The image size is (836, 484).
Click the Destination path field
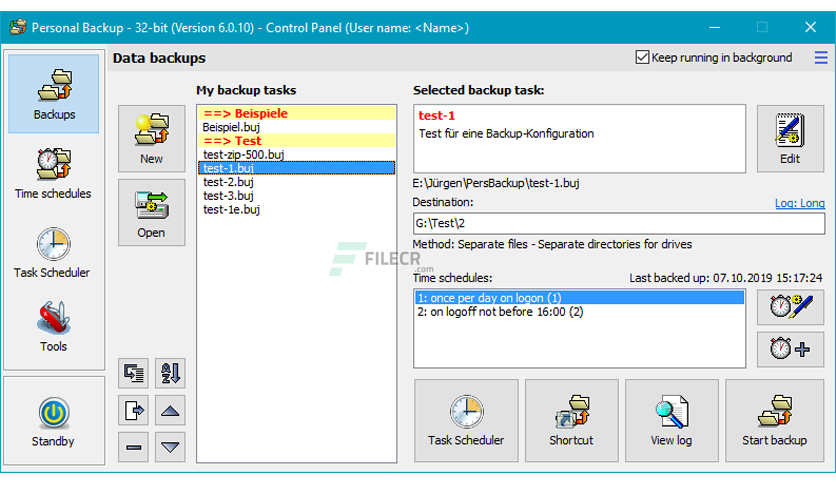coord(618,223)
